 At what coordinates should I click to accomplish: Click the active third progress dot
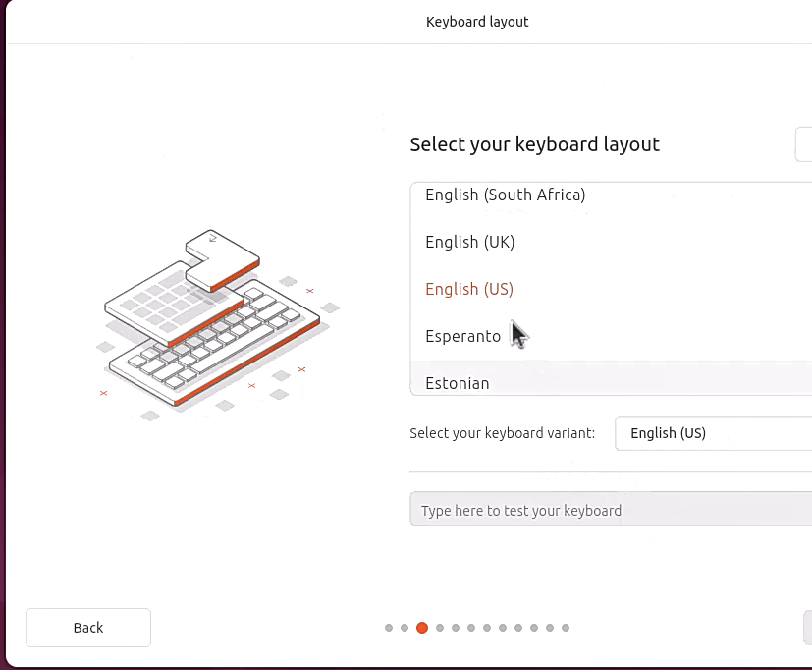[x=422, y=627]
